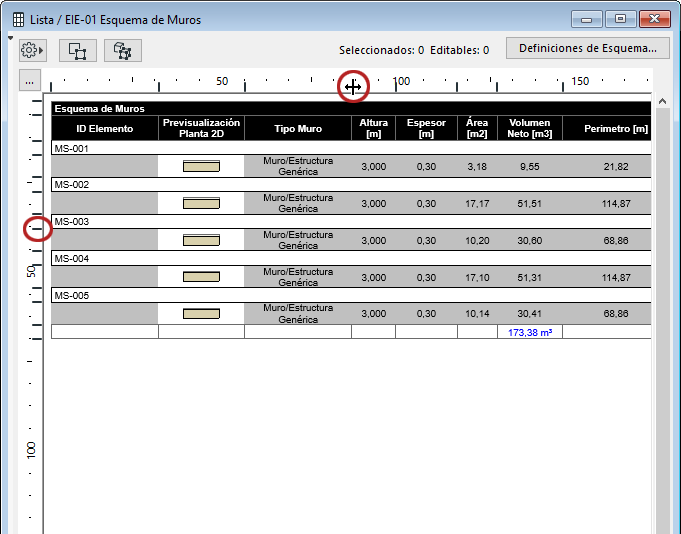
Task: Select the volume value 9,55
Action: tap(530, 166)
